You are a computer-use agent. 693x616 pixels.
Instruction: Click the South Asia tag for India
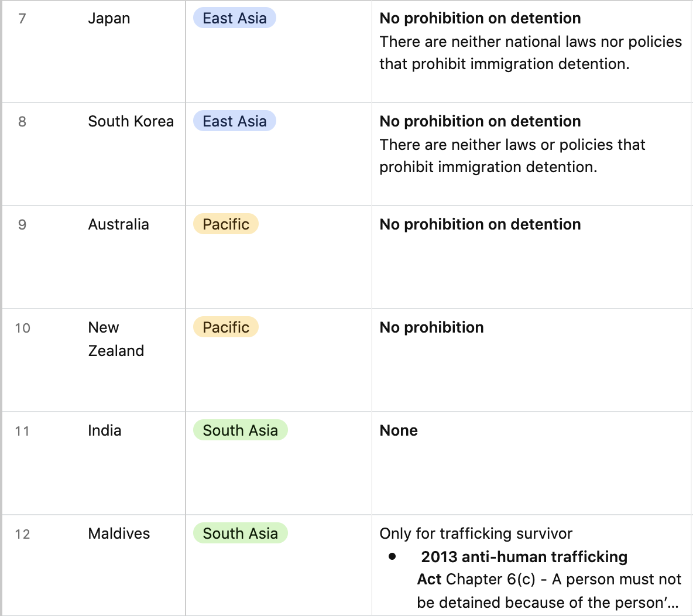(241, 430)
